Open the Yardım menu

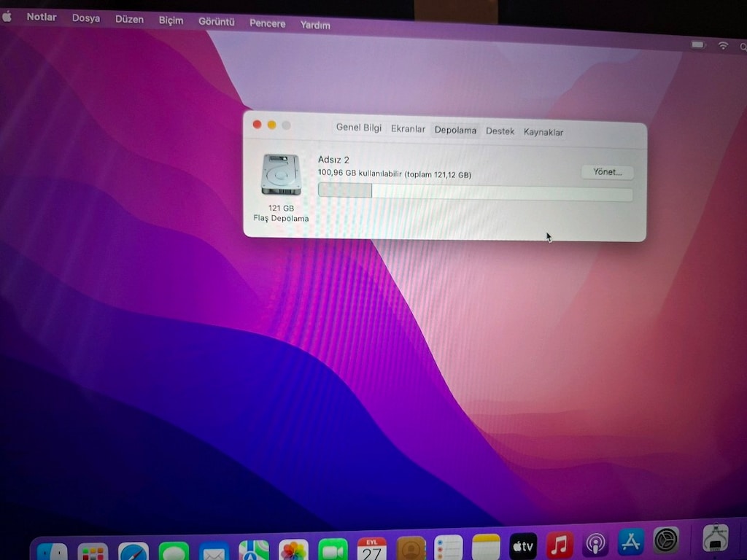(x=315, y=25)
